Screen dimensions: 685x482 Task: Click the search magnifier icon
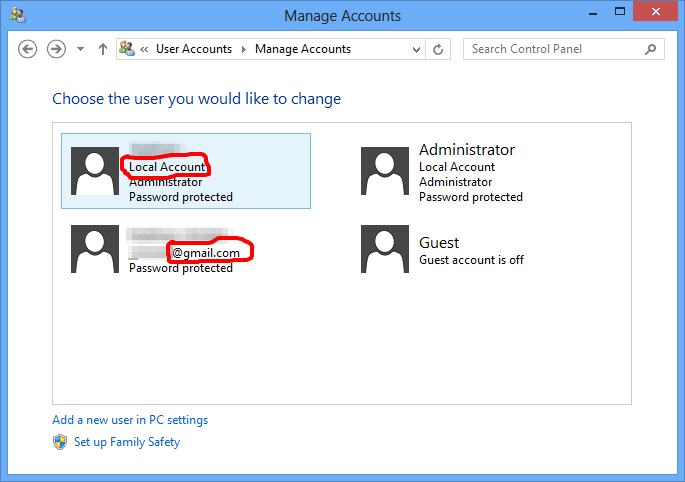[651, 49]
